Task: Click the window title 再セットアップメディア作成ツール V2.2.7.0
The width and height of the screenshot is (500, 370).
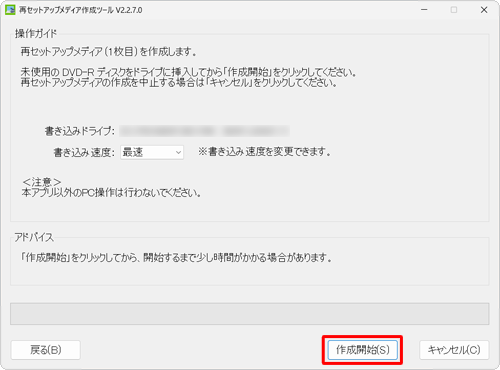Action: coord(80,10)
